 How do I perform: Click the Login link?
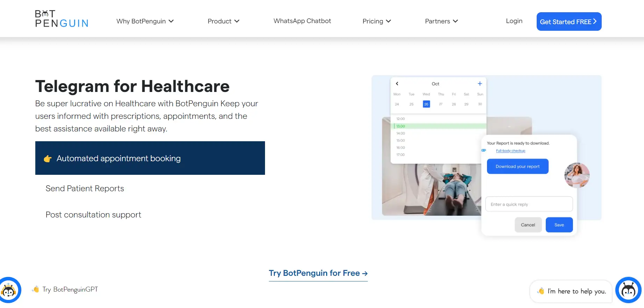pos(514,21)
